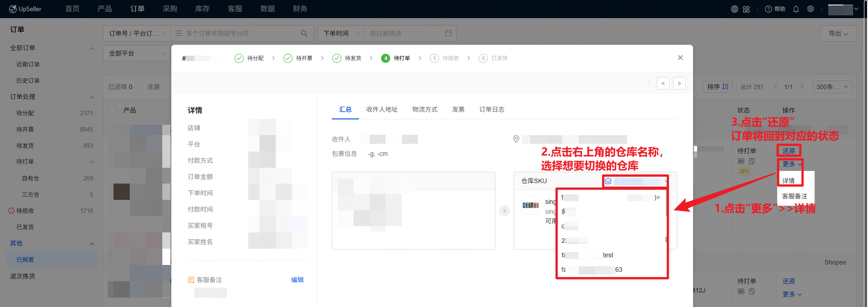Viewport: 868px width, 307px height.
Task: Select 客服备注 from the 更多 menu
Action: 794,196
